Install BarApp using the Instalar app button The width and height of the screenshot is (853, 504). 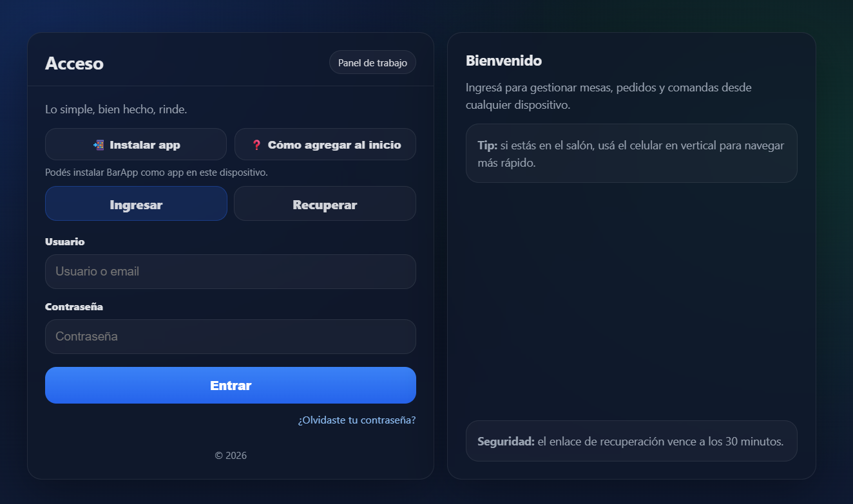pyautogui.click(x=135, y=144)
